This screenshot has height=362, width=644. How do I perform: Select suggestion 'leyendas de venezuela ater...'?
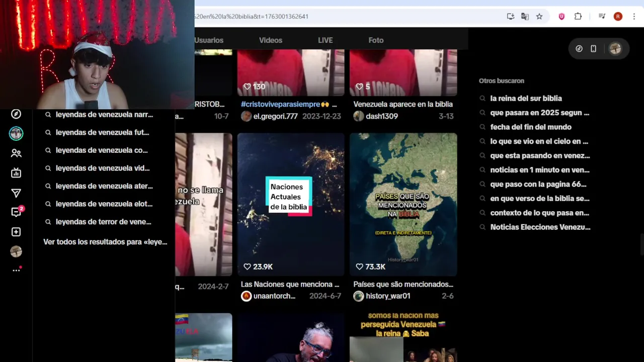104,186
